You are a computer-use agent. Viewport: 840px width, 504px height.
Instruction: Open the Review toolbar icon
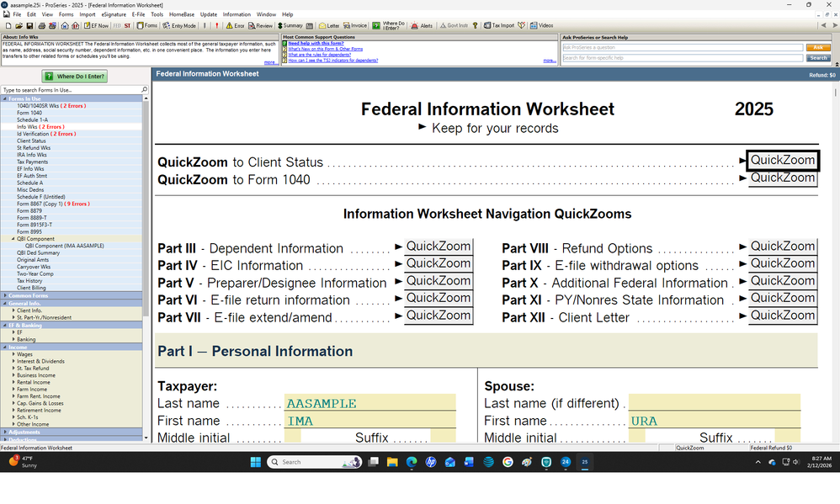tap(261, 26)
